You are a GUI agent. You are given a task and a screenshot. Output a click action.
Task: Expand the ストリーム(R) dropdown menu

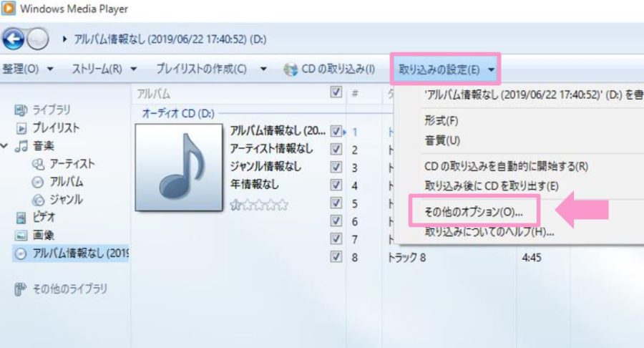[134, 69]
